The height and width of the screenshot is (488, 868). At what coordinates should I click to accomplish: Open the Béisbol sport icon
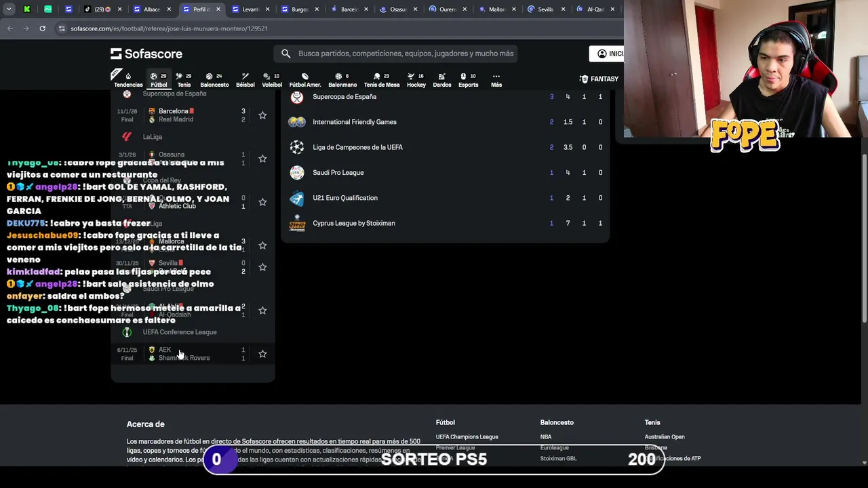(x=245, y=80)
